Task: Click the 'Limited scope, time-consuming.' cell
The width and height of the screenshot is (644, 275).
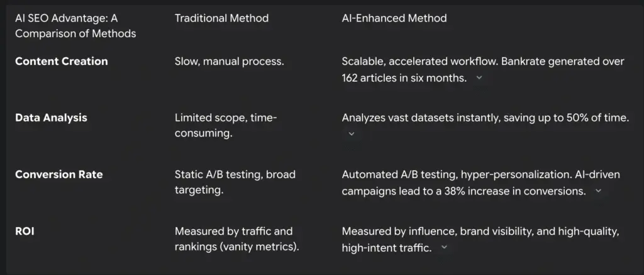Action: 226,125
